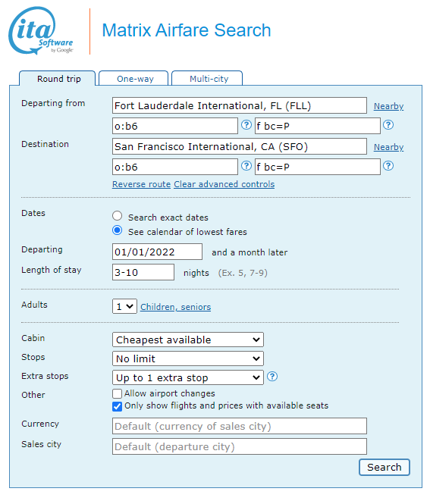Click Clear advanced controls link
Image resolution: width=430 pixels, height=504 pixels.
click(x=224, y=184)
